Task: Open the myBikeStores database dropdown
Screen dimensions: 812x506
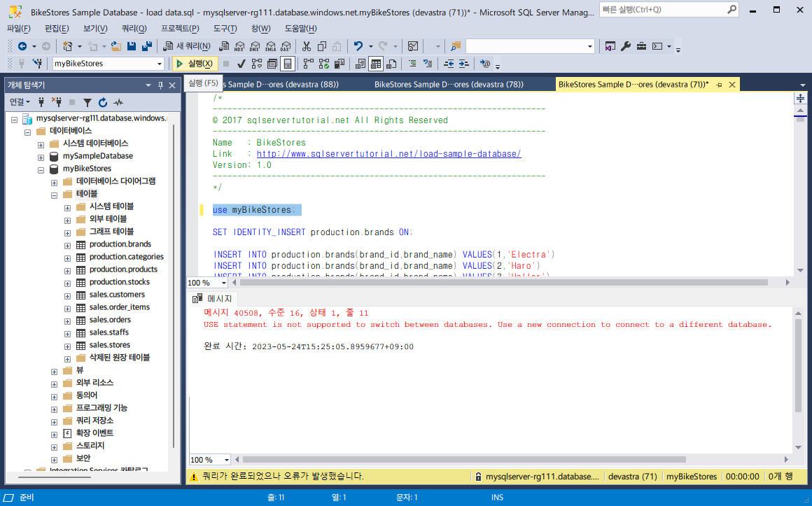Action: click(160, 64)
